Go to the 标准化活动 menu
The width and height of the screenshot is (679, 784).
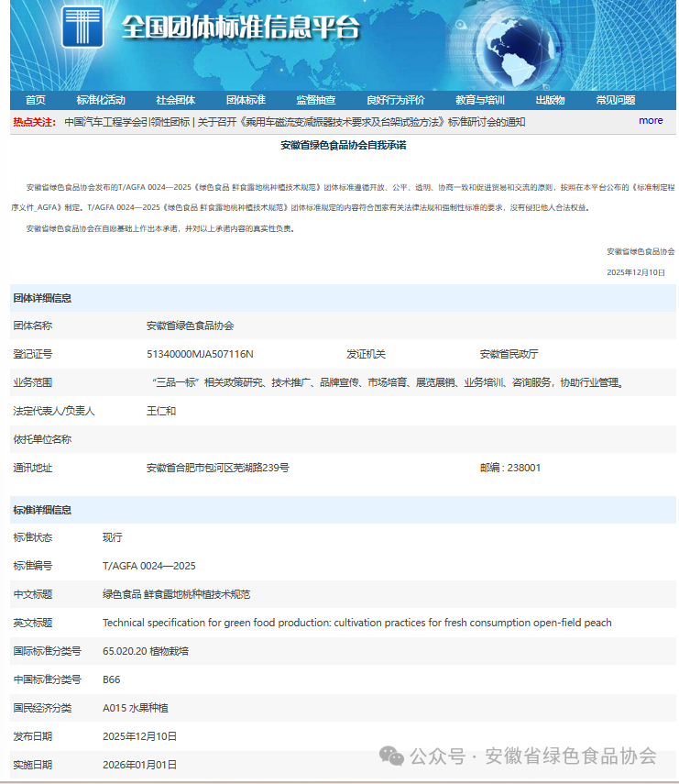pos(101,100)
